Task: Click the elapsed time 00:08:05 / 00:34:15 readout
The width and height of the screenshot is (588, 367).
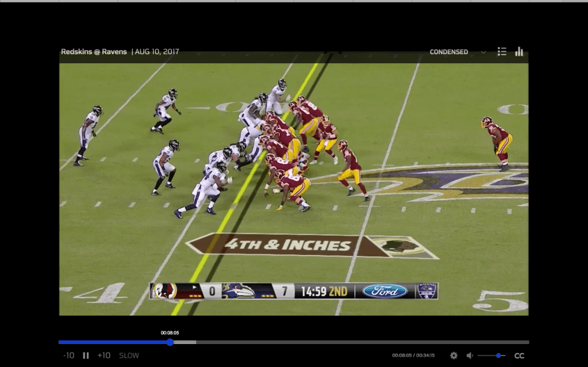Action: point(413,355)
